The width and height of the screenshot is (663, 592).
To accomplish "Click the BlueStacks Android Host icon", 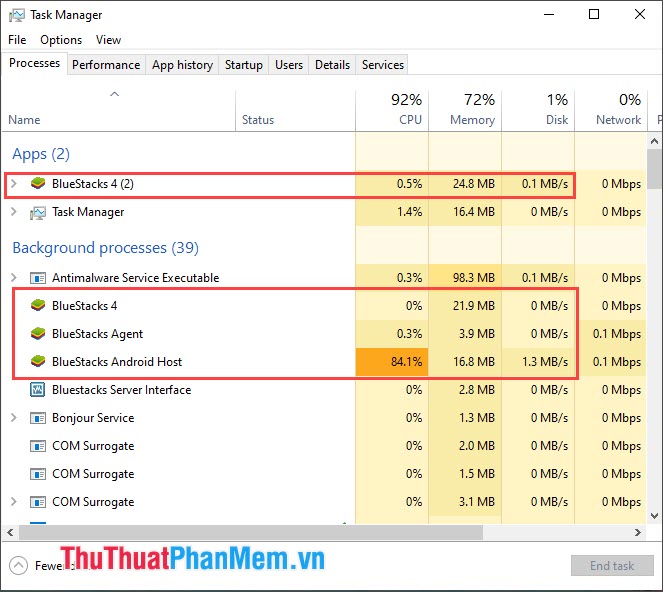I will pos(38,362).
